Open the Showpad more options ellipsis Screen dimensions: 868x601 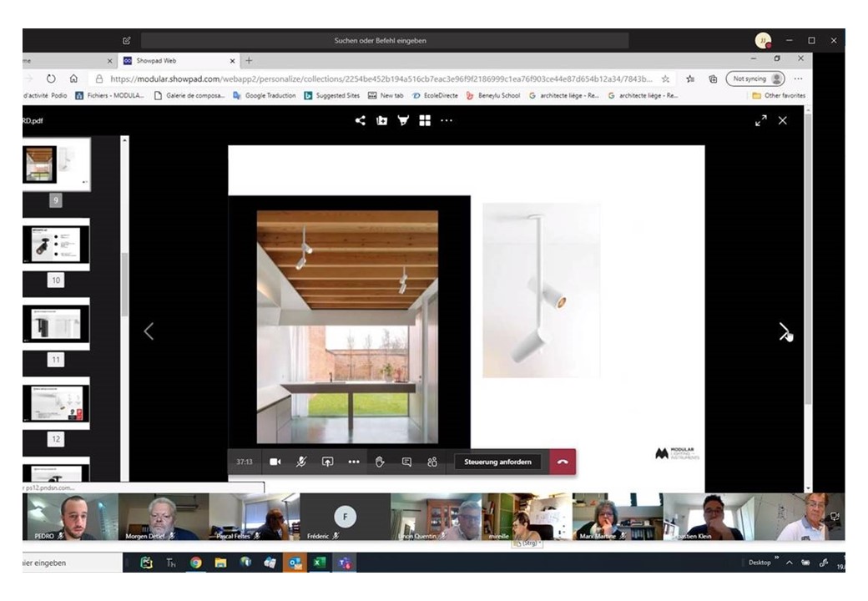tap(447, 120)
